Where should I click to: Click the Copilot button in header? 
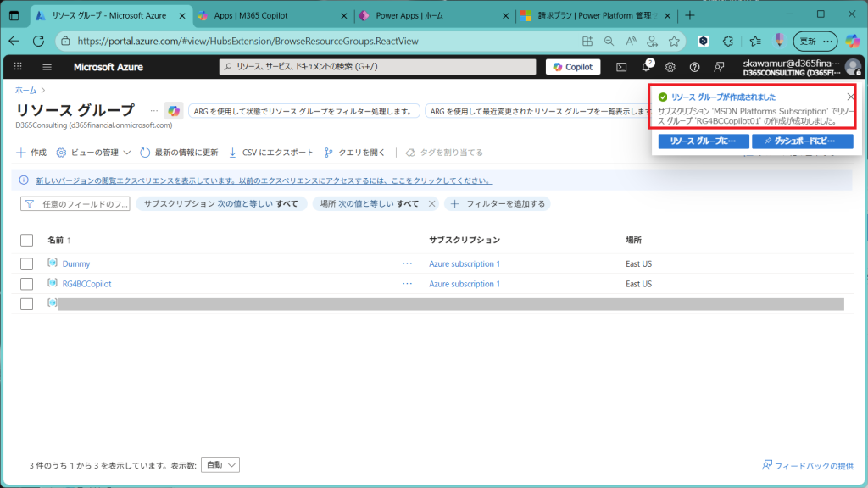[x=573, y=67]
